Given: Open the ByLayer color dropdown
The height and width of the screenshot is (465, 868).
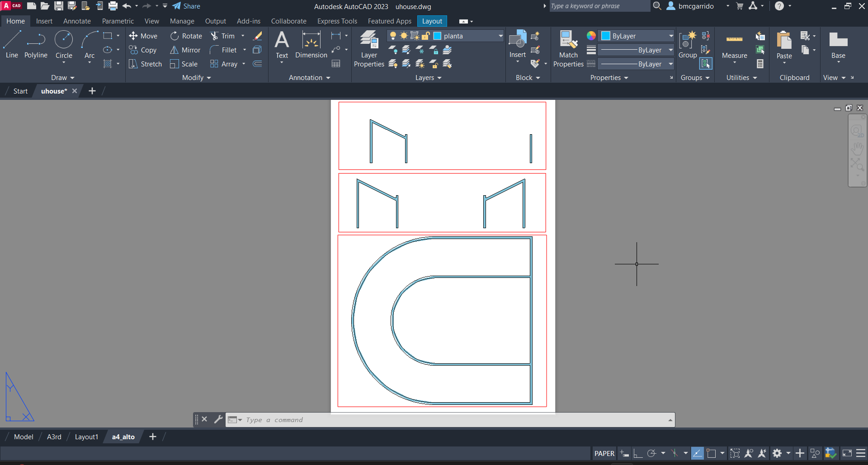Looking at the screenshot, I should click(x=671, y=36).
